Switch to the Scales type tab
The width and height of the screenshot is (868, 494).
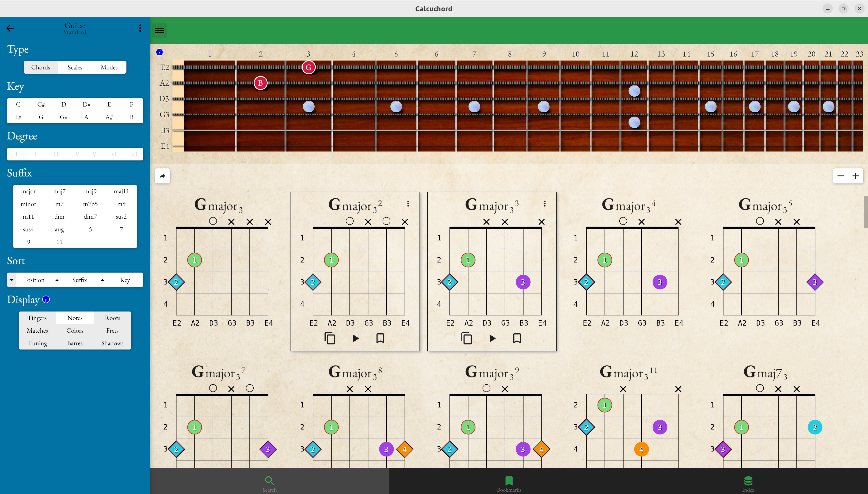pos(75,67)
